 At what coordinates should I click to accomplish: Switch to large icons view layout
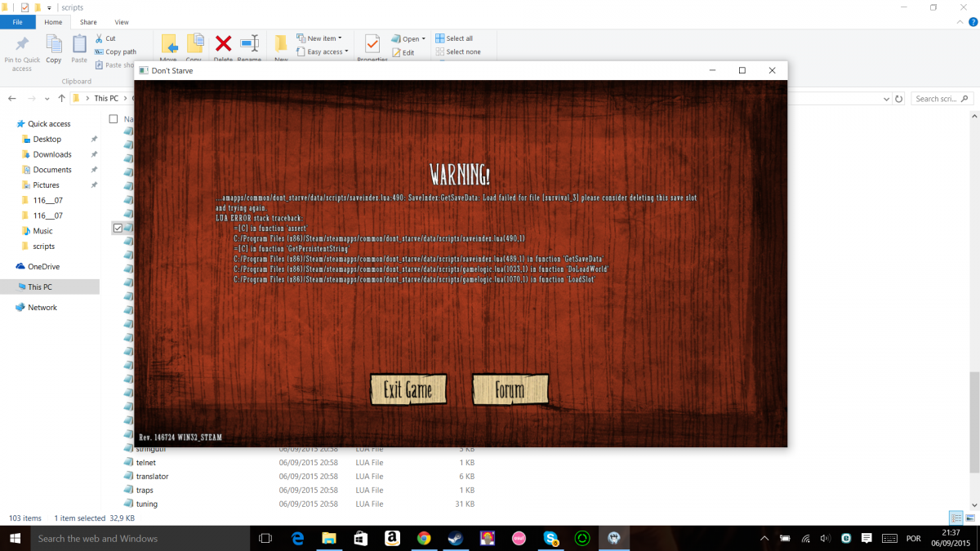click(x=970, y=518)
